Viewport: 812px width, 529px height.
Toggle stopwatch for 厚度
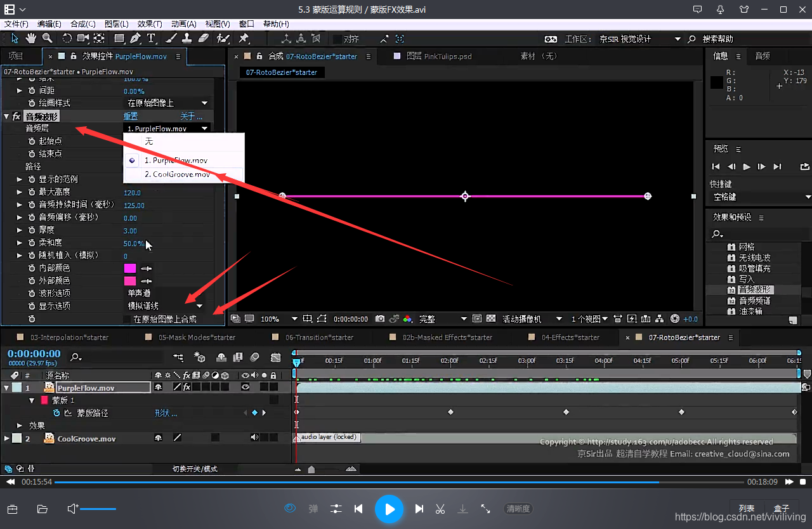[x=32, y=230]
